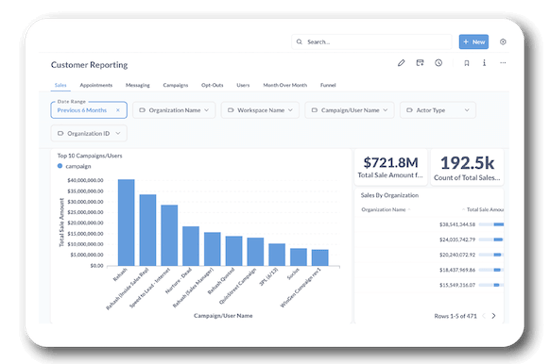
Task: Go to Month Over Month tab
Action: pos(285,85)
